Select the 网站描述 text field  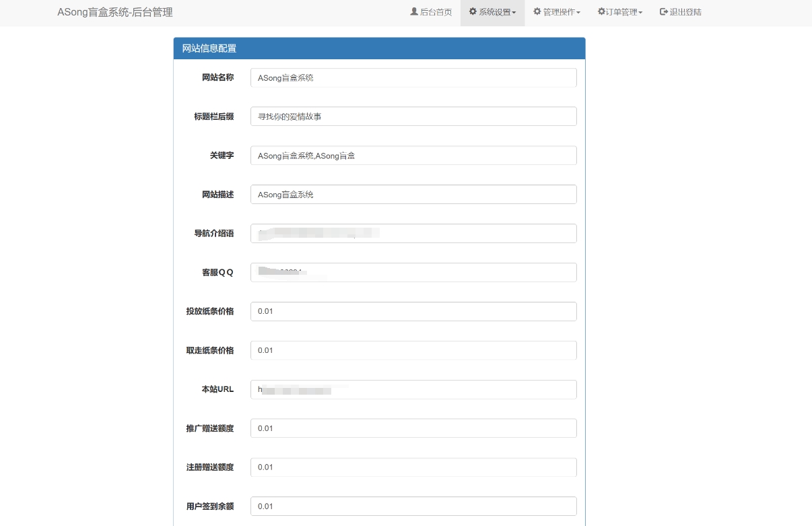[413, 195]
